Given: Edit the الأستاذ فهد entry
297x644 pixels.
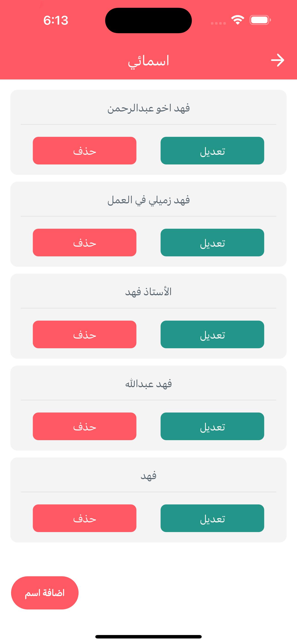Looking at the screenshot, I should pyautogui.click(x=212, y=334).
